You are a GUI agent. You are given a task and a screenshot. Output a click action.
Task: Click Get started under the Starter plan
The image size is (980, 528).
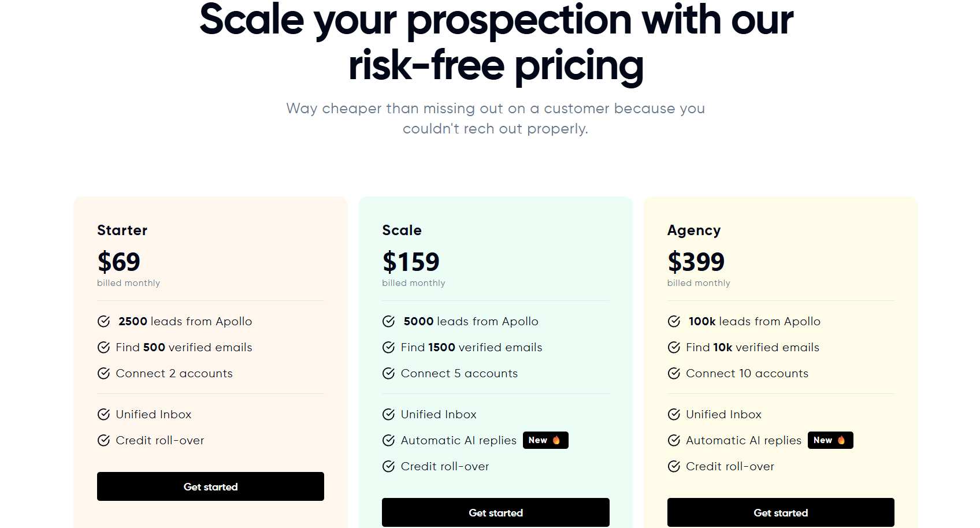(210, 486)
